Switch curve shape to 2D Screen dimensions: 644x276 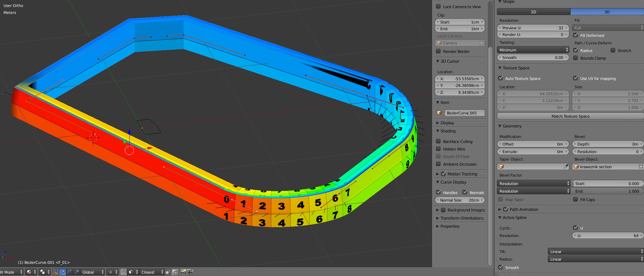tap(534, 12)
